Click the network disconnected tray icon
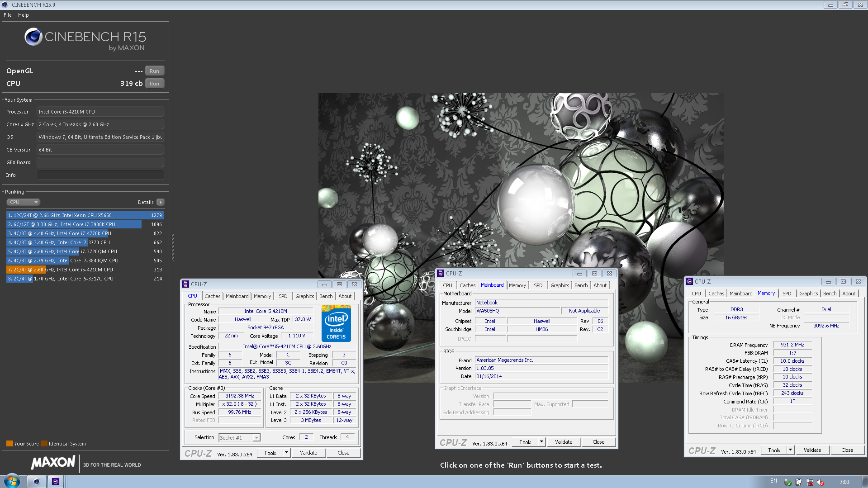868x488 pixels. click(x=810, y=482)
